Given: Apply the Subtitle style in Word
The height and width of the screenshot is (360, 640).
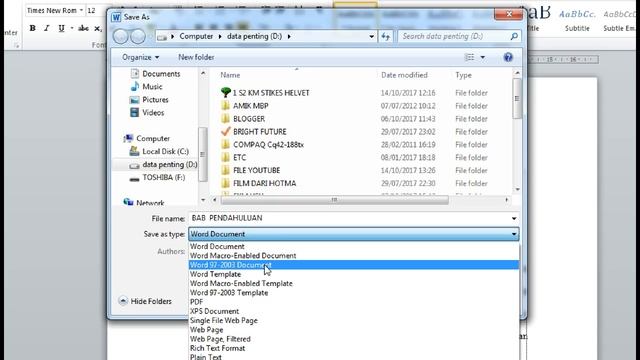Looking at the screenshot, I should click(x=577, y=20).
